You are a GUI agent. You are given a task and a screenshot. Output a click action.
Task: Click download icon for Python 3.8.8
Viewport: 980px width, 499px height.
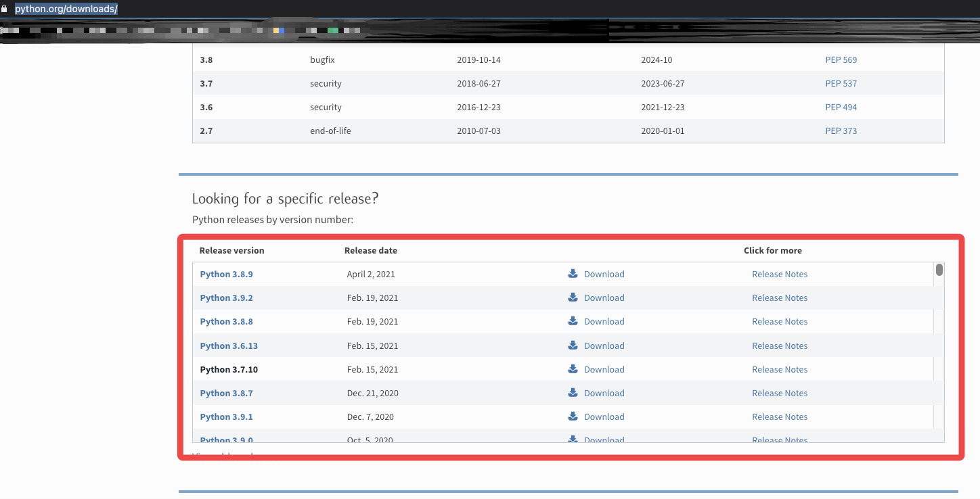[x=573, y=321]
